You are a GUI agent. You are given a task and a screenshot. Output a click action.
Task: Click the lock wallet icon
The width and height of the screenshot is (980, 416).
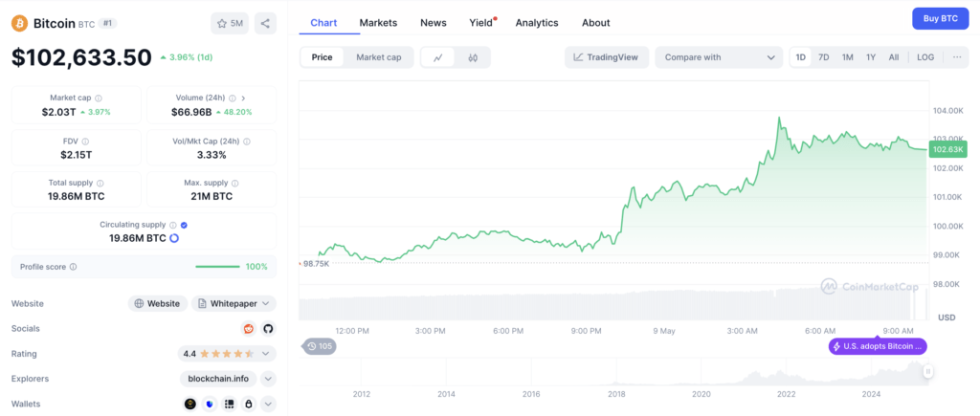[249, 405]
